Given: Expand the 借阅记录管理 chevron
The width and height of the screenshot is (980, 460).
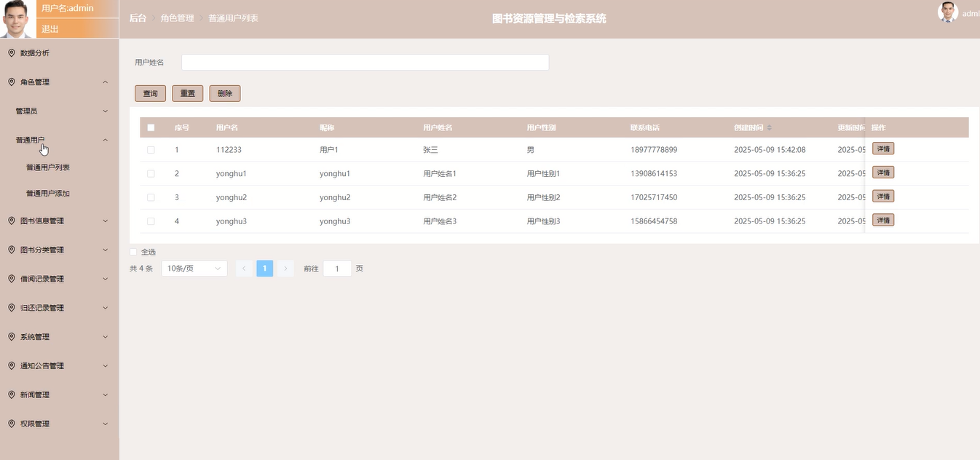Looking at the screenshot, I should (x=105, y=279).
